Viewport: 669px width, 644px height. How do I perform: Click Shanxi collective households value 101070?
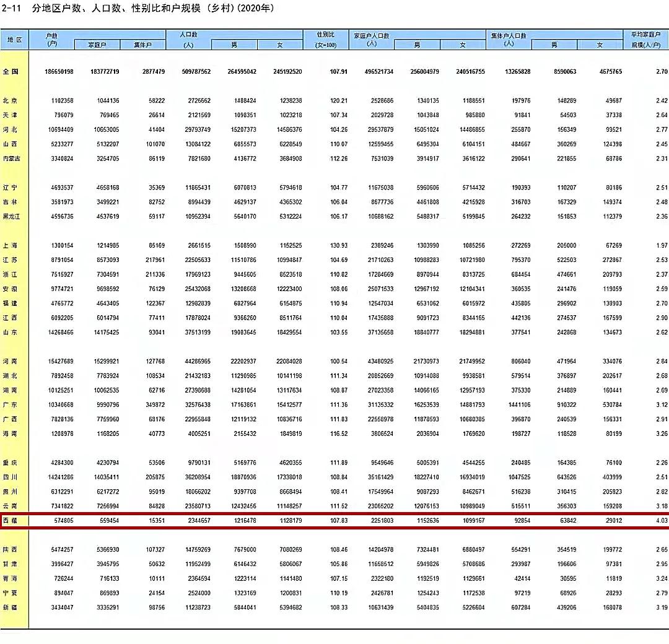click(x=155, y=144)
